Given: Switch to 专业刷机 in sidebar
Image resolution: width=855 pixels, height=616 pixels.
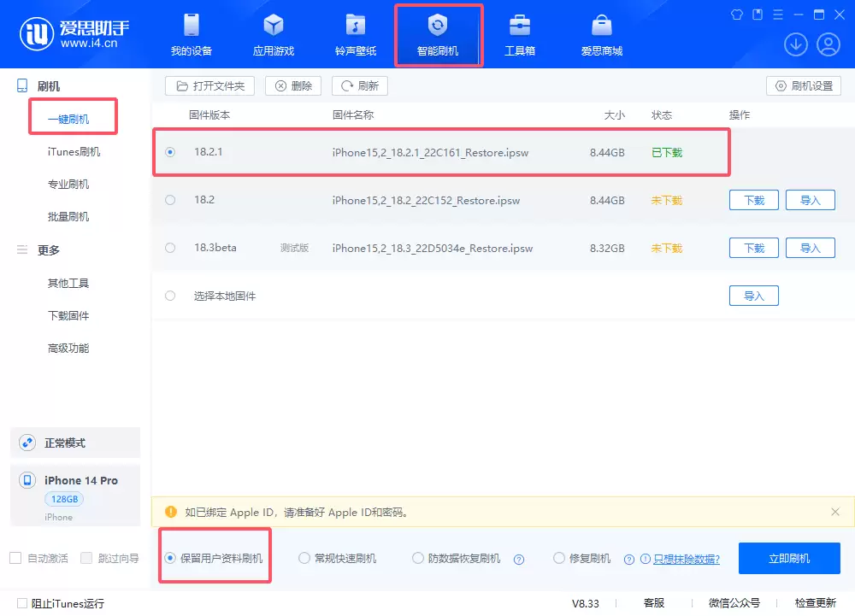Looking at the screenshot, I should click(68, 185).
